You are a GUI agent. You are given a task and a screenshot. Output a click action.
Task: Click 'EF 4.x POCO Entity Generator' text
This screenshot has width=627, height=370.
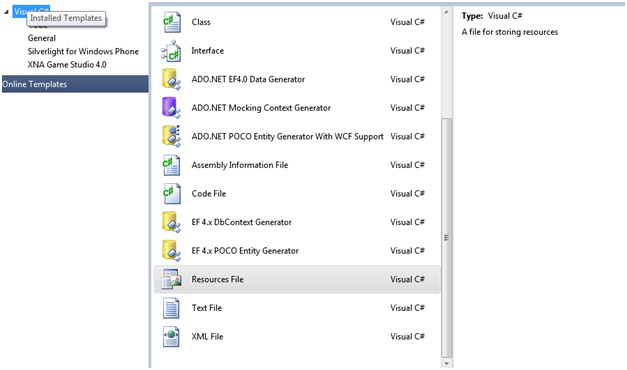(x=245, y=251)
